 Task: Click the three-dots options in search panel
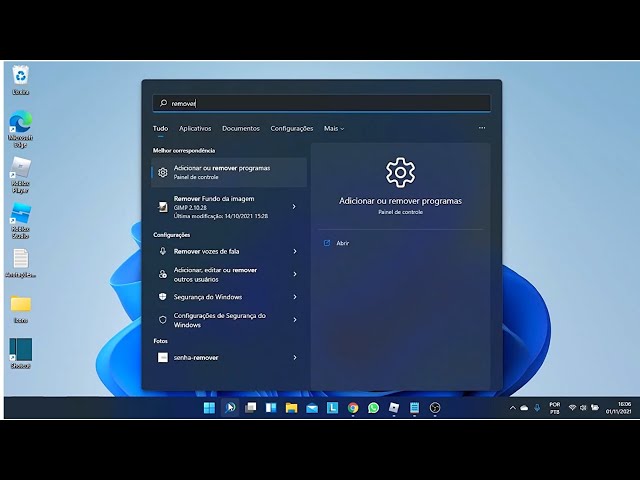482,128
